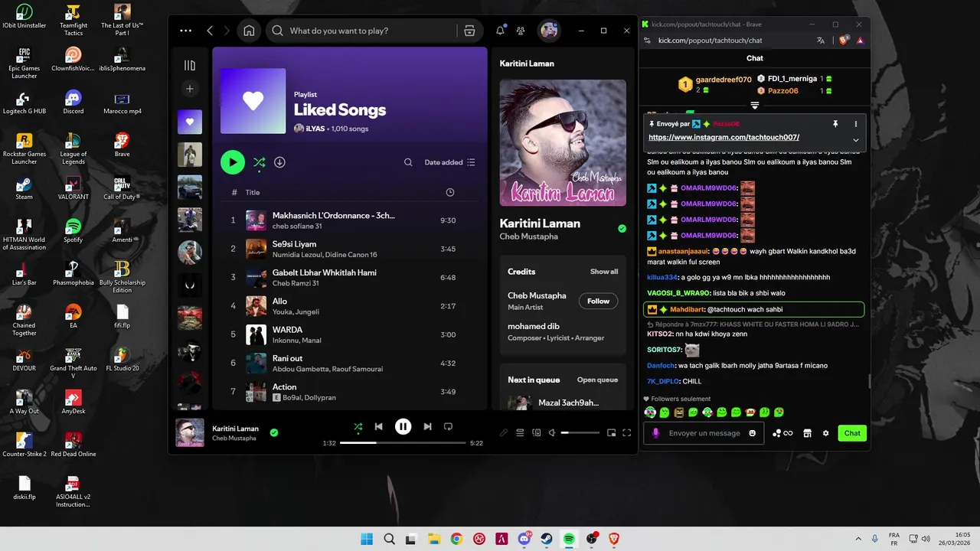Viewport: 980px width, 551px height.
Task: Open Karitini Laman album cover in side panel
Action: coord(563,143)
